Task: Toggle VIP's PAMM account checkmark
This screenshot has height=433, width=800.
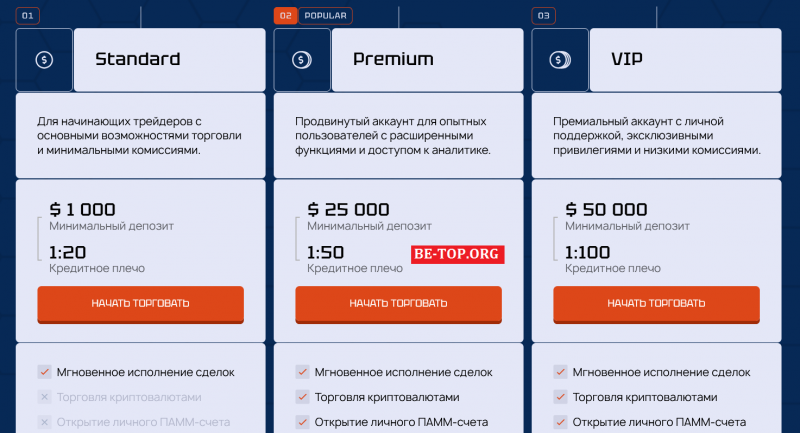Action: coord(560,422)
